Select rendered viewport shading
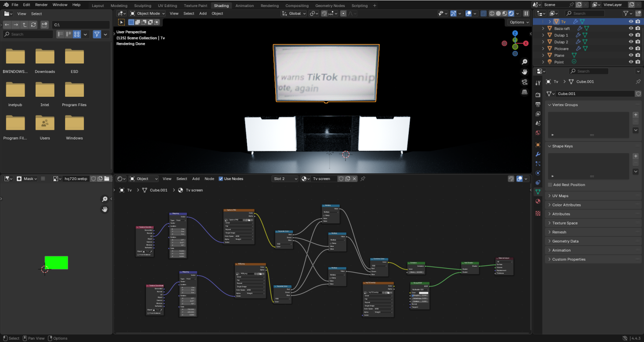Viewport: 644px width, 342px height. (x=511, y=13)
